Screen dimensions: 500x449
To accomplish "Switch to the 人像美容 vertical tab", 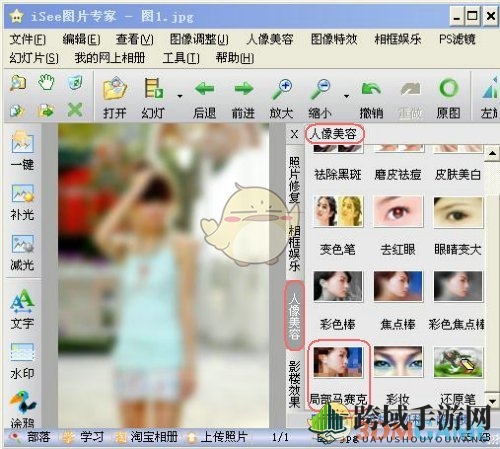I will pos(294,316).
